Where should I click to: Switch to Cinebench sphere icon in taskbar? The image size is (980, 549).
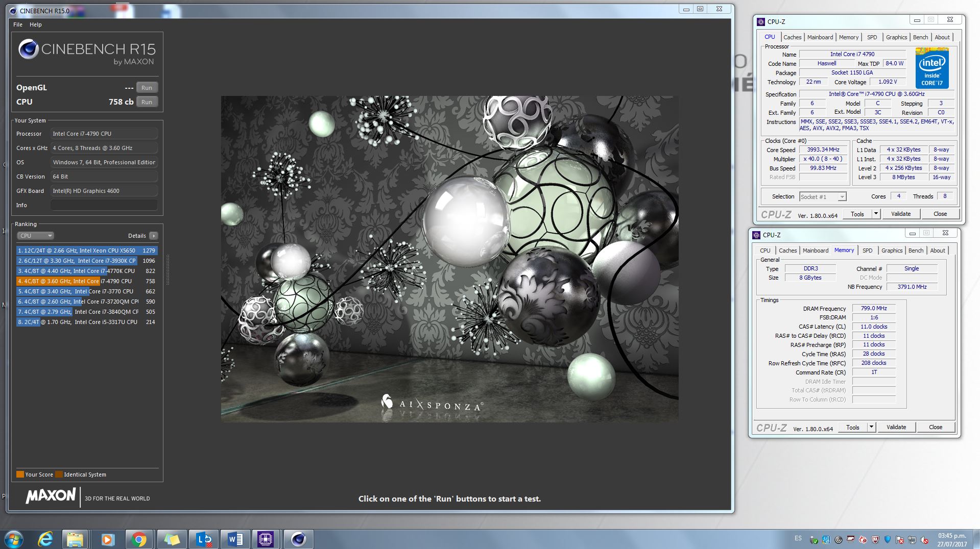298,539
